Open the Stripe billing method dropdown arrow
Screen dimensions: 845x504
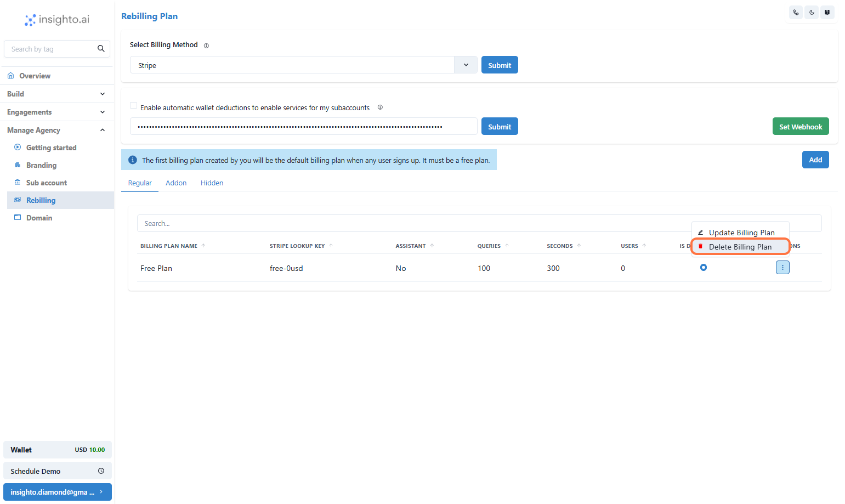(466, 65)
